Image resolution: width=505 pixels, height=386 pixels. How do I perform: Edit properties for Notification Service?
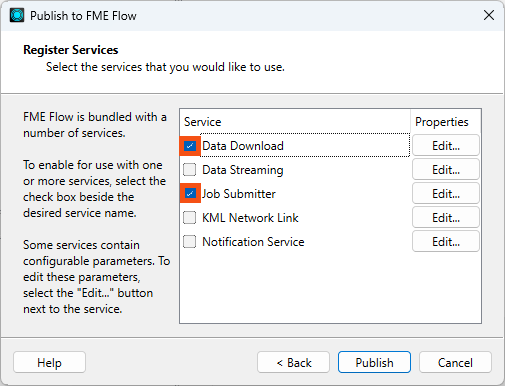pos(446,241)
